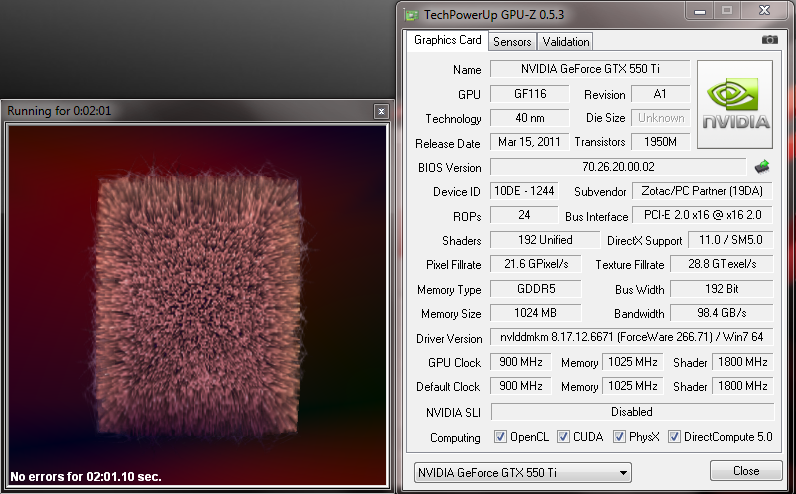Click the Subvendor field Zotac/PC Partner

[702, 191]
